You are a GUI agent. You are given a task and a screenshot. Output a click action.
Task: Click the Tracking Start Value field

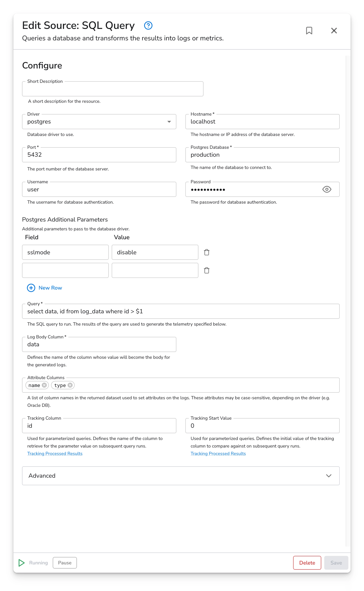[x=262, y=426]
